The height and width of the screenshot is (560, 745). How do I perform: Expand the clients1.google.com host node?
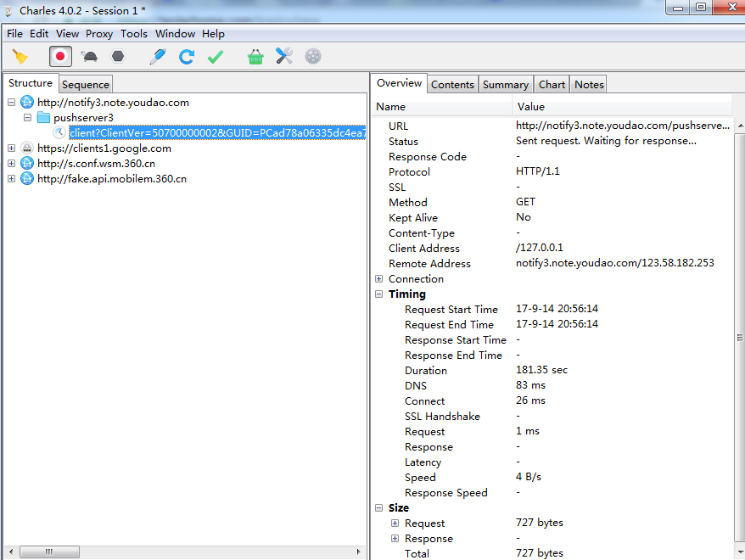[x=11, y=148]
